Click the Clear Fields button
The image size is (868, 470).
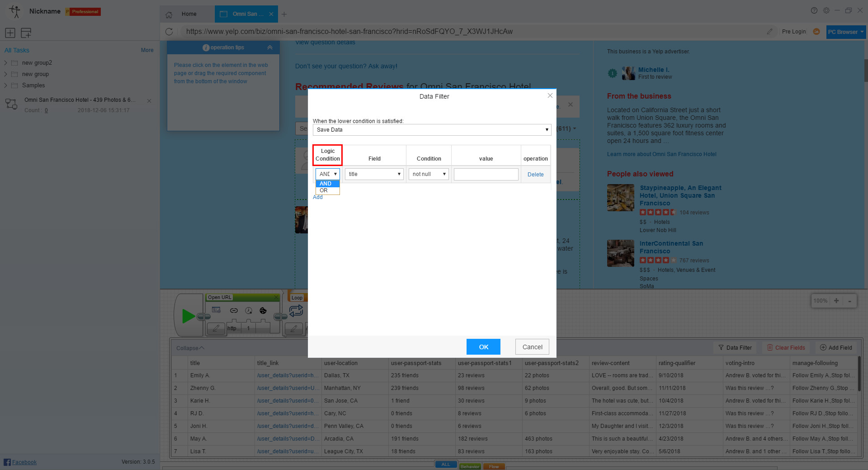[786, 347]
